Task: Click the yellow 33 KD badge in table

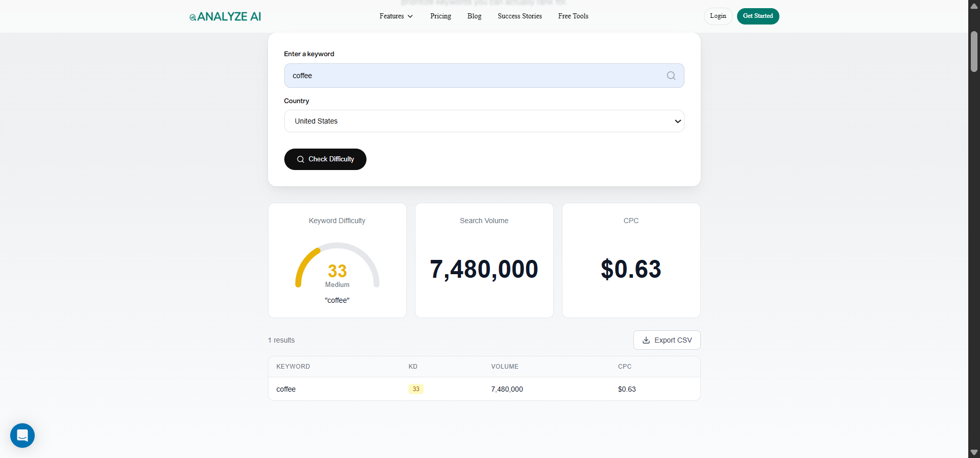Action: pos(416,389)
